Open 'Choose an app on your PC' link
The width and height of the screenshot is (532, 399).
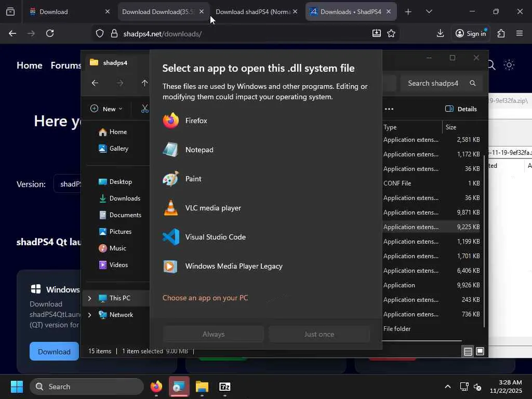click(x=205, y=298)
